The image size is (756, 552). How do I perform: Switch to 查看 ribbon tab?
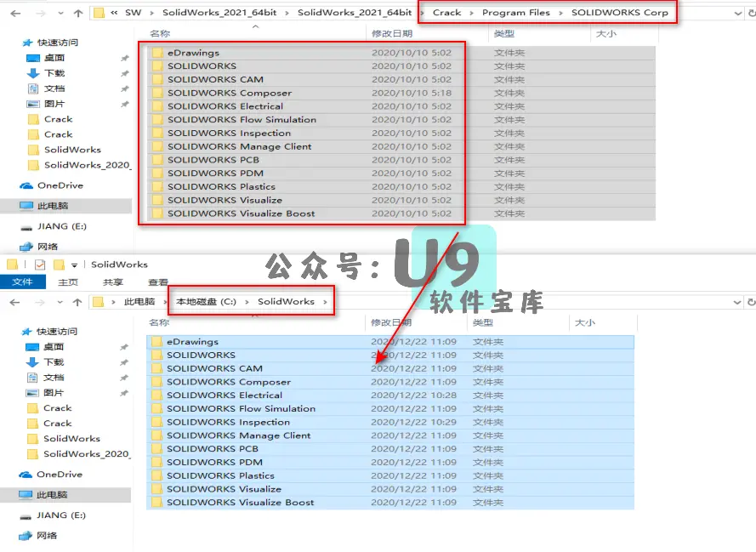tap(157, 282)
